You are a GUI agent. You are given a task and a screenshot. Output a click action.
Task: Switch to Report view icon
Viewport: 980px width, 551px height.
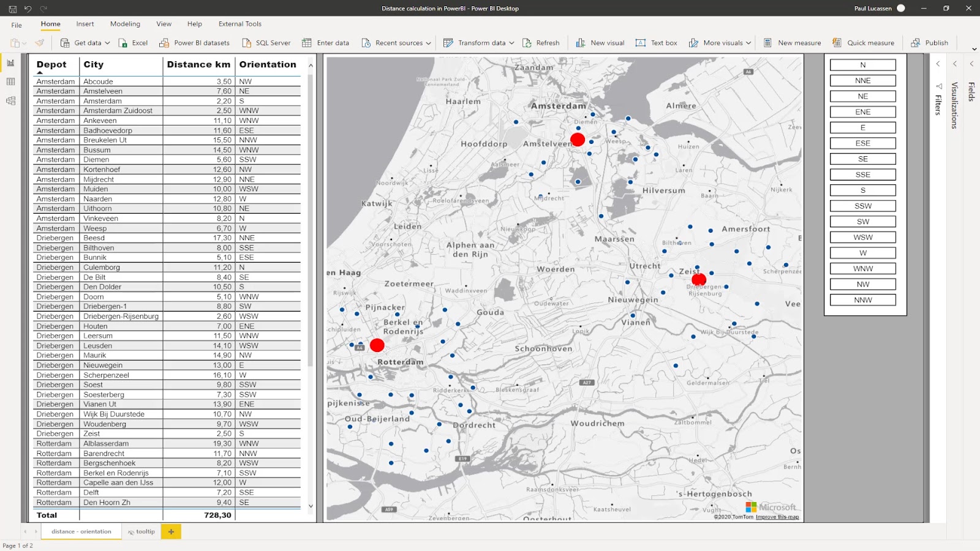[10, 62]
